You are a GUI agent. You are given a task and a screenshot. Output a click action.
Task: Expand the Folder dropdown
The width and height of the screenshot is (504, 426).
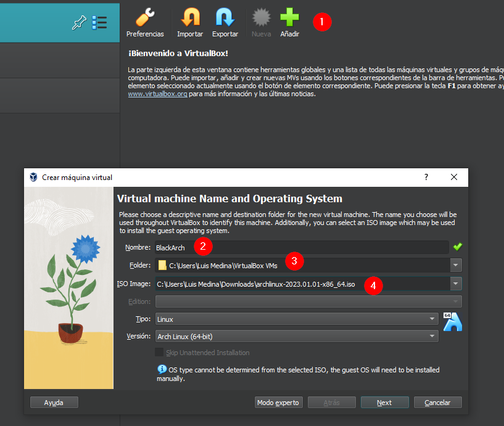pyautogui.click(x=456, y=265)
